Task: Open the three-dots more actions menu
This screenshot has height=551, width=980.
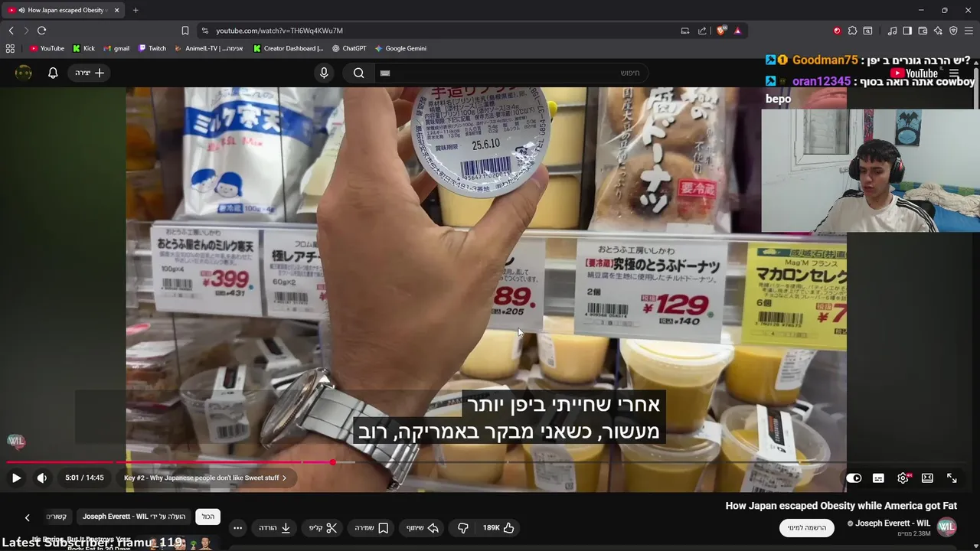Action: pyautogui.click(x=237, y=528)
